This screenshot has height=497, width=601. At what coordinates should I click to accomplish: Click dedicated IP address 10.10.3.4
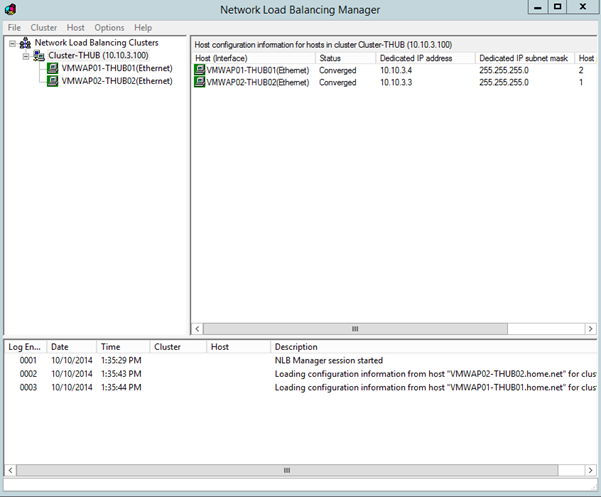pyautogui.click(x=396, y=70)
